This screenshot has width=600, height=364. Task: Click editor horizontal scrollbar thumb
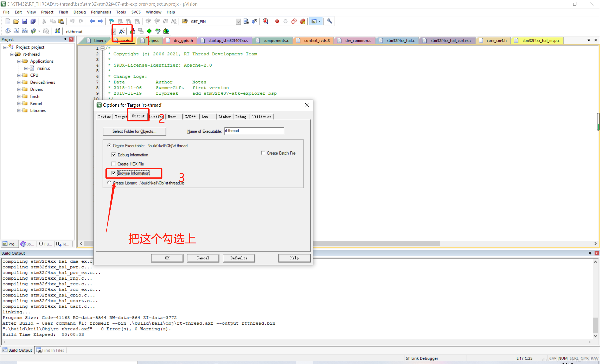pyautogui.click(x=376, y=244)
